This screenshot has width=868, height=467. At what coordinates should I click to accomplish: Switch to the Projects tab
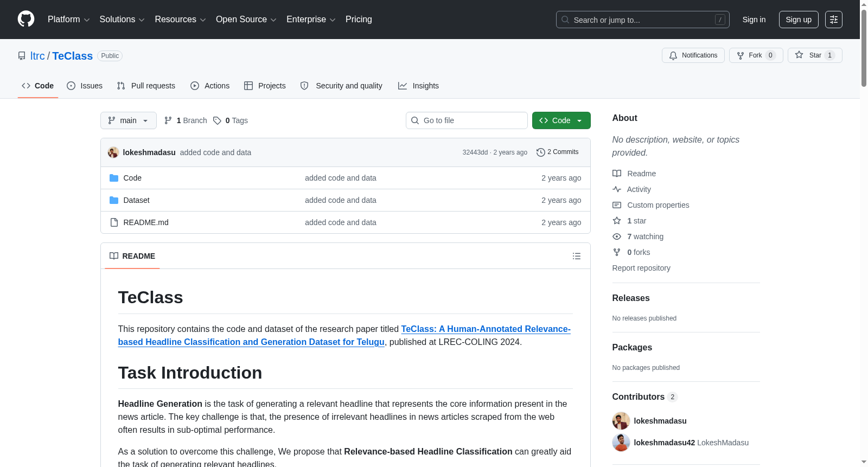(x=265, y=86)
